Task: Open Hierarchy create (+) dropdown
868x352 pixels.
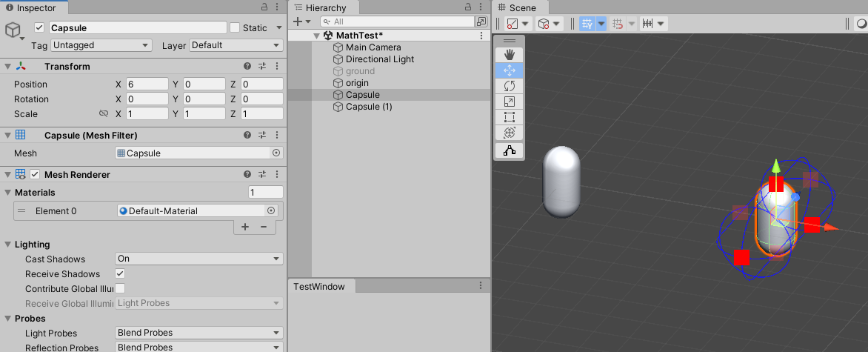Action: [x=301, y=21]
